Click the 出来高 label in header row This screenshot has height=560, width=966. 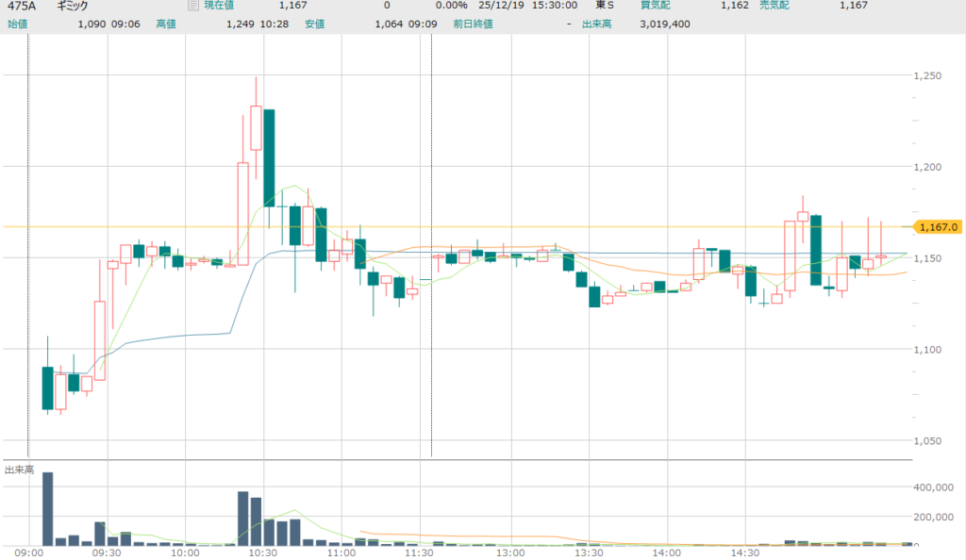click(x=596, y=23)
